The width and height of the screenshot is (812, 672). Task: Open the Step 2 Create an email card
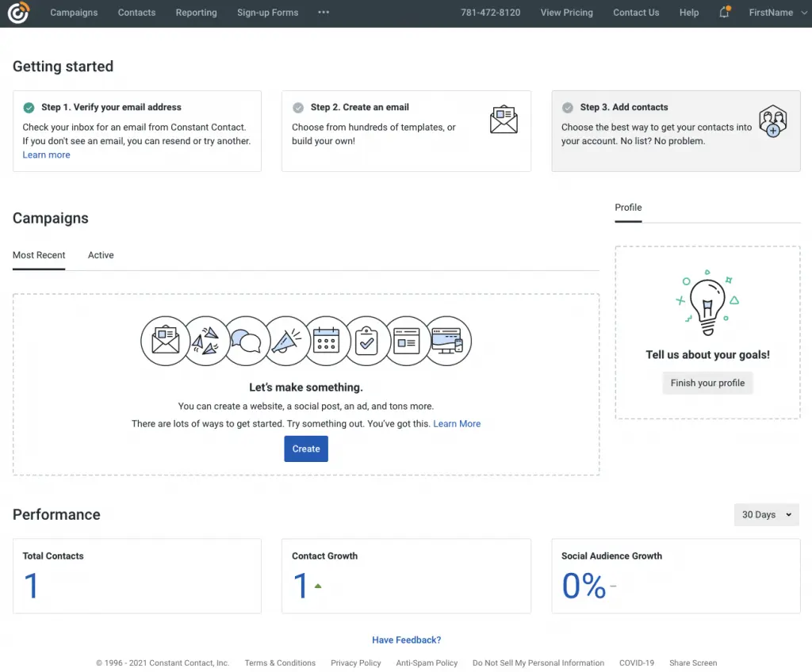click(407, 131)
